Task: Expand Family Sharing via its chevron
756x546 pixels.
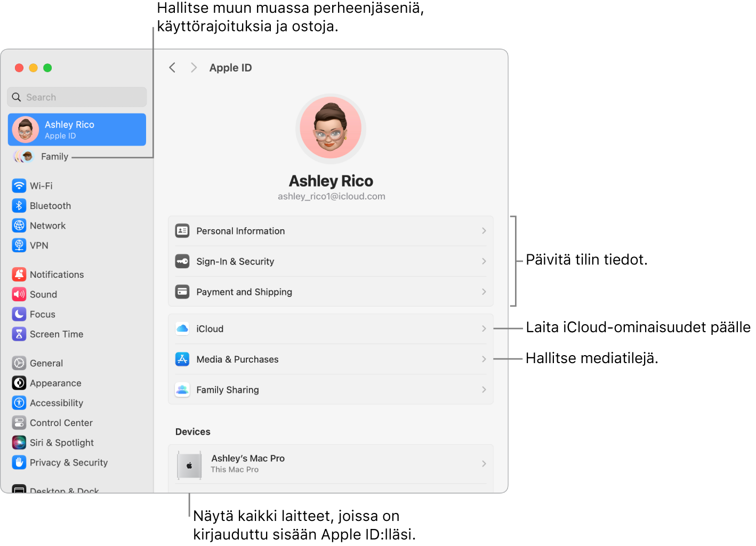Action: (484, 390)
